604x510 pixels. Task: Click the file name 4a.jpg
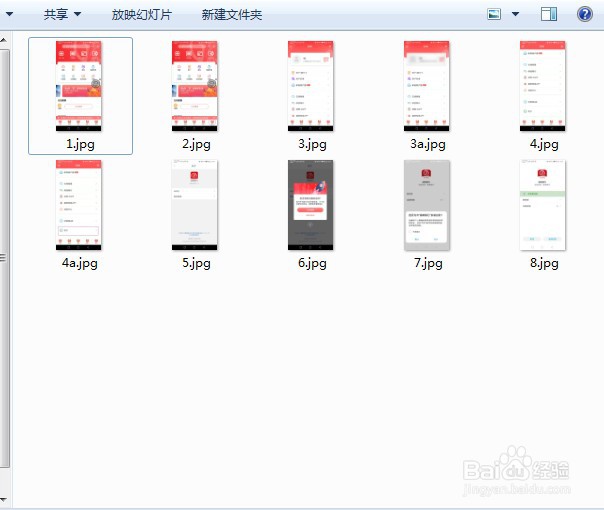pos(80,263)
